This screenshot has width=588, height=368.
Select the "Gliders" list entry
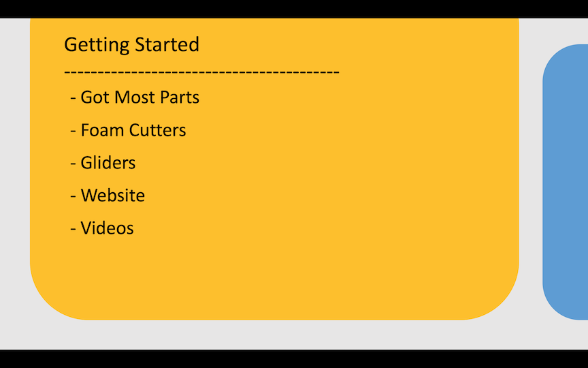(108, 163)
